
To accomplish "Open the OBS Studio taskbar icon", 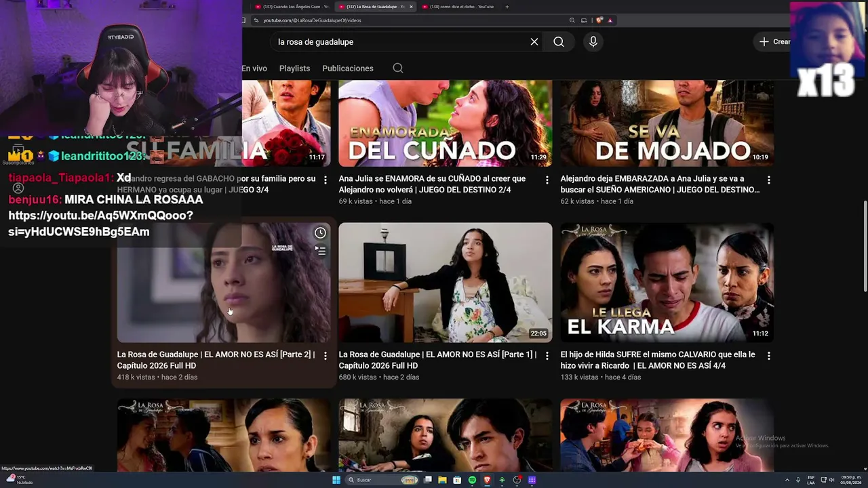I will tap(517, 480).
